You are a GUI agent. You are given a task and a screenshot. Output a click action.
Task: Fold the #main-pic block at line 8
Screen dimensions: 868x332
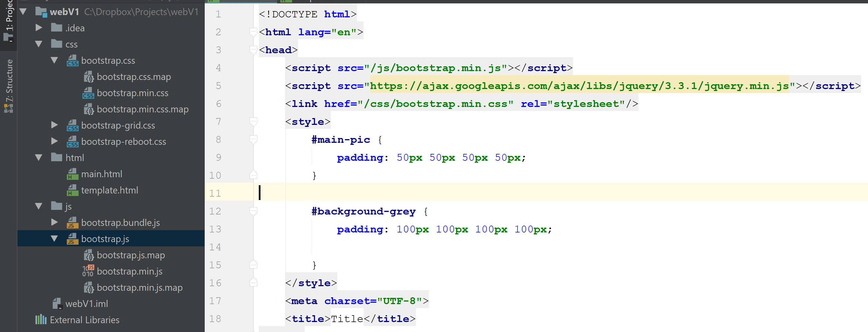(x=253, y=139)
